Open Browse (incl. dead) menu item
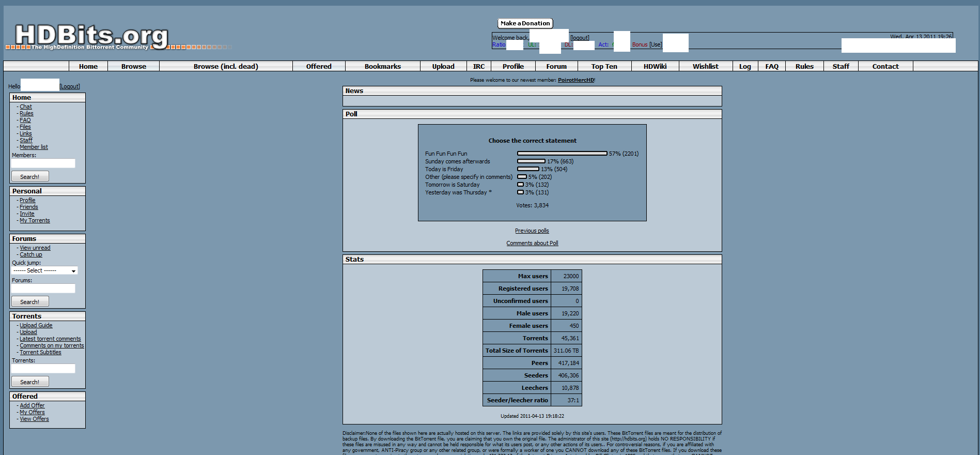Screen dimensions: 980x455 pyautogui.click(x=226, y=66)
